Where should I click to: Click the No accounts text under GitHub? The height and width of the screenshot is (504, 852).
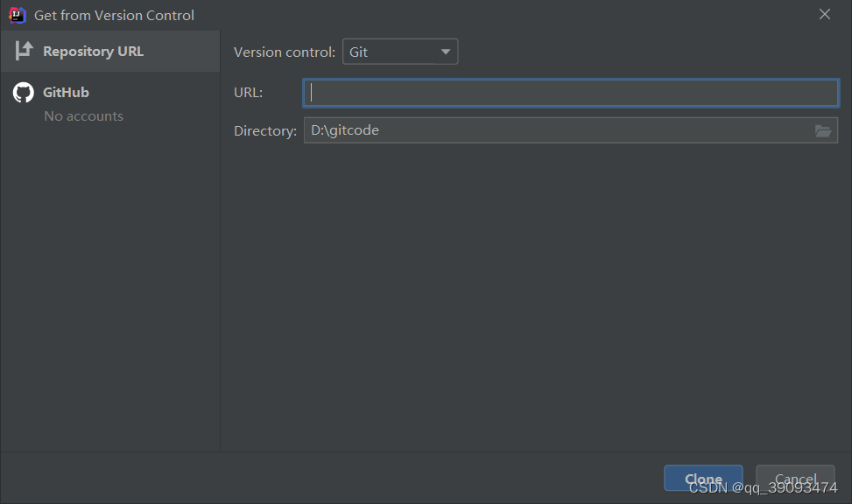84,116
